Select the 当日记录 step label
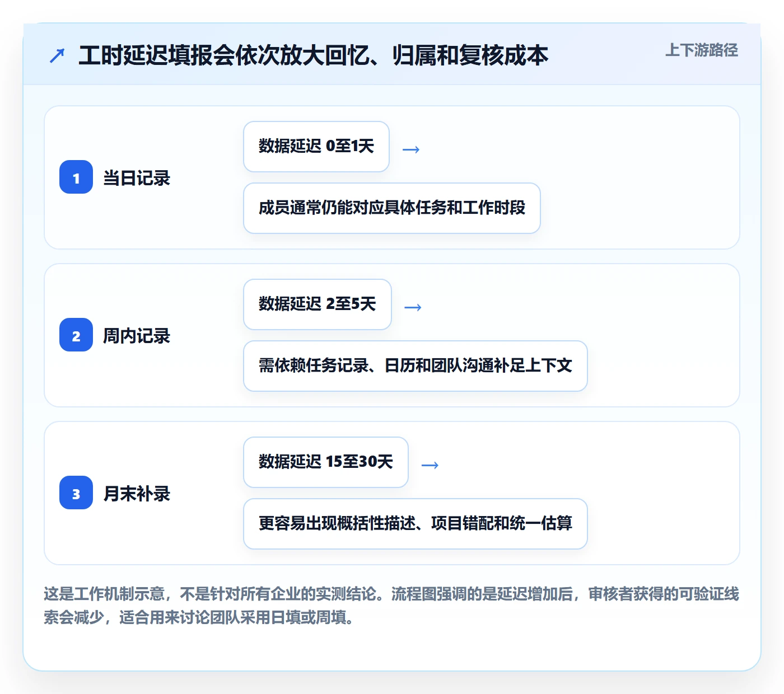The width and height of the screenshot is (784, 694). coord(137,178)
